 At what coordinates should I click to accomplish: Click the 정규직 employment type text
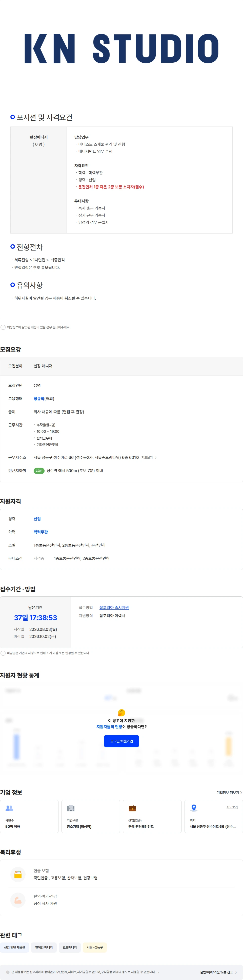click(39, 399)
